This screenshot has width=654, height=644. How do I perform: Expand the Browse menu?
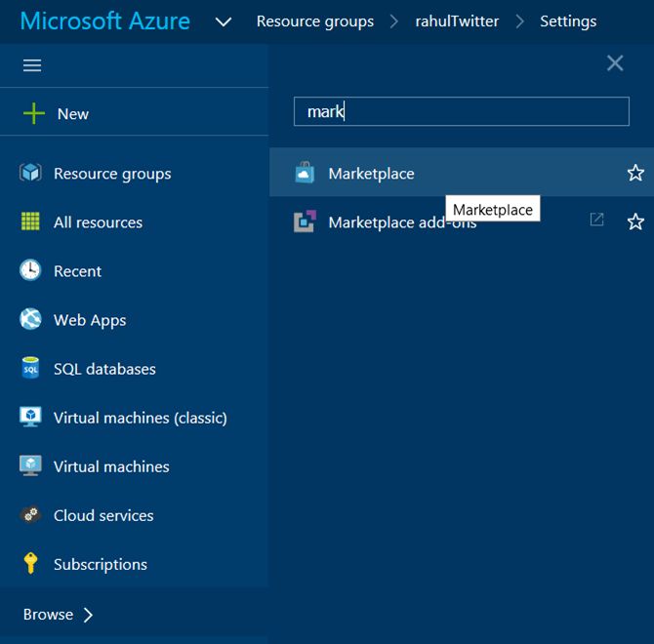click(59, 614)
